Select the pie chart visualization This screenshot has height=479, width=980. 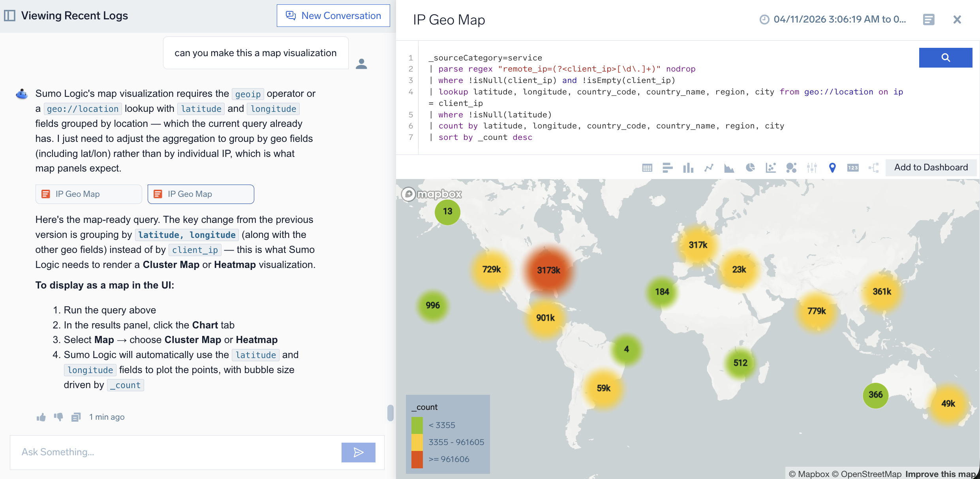750,168
